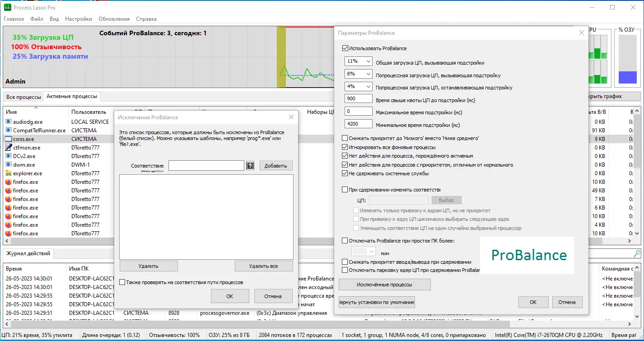Screen dimensions: 644x341
Task: Open the question-mark help beside the match field
Action: (x=250, y=166)
